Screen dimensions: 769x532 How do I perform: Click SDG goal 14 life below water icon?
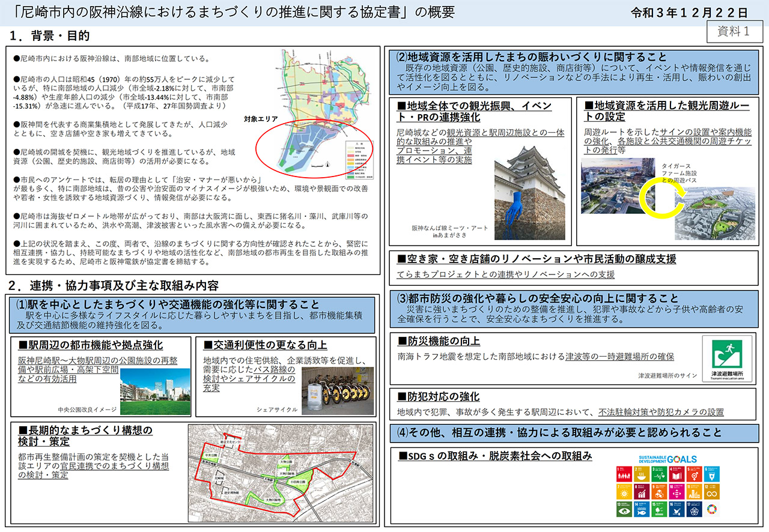pos(642,509)
